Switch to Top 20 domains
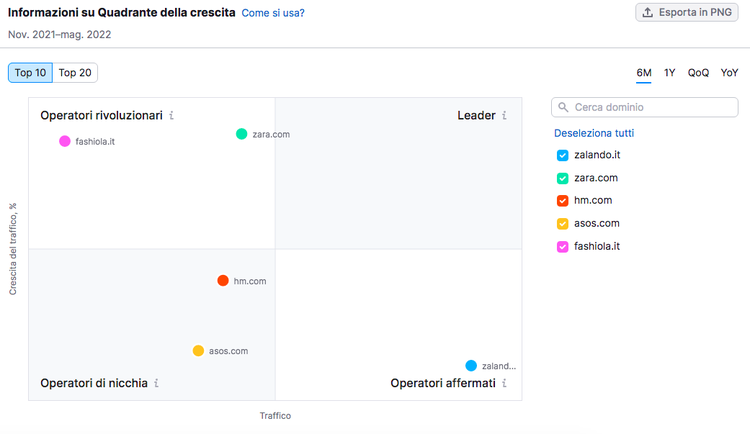This screenshot has height=434, width=750. [x=75, y=73]
